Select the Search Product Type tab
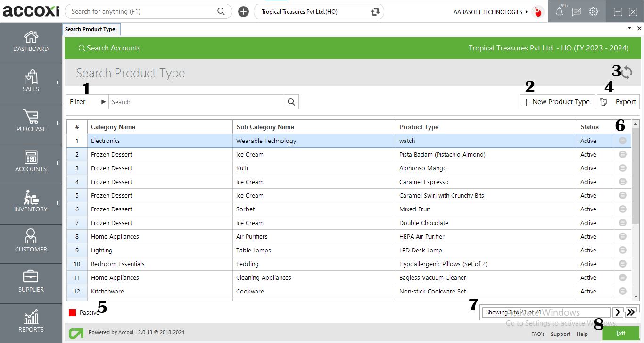Image resolution: width=644 pixels, height=343 pixels. click(91, 29)
